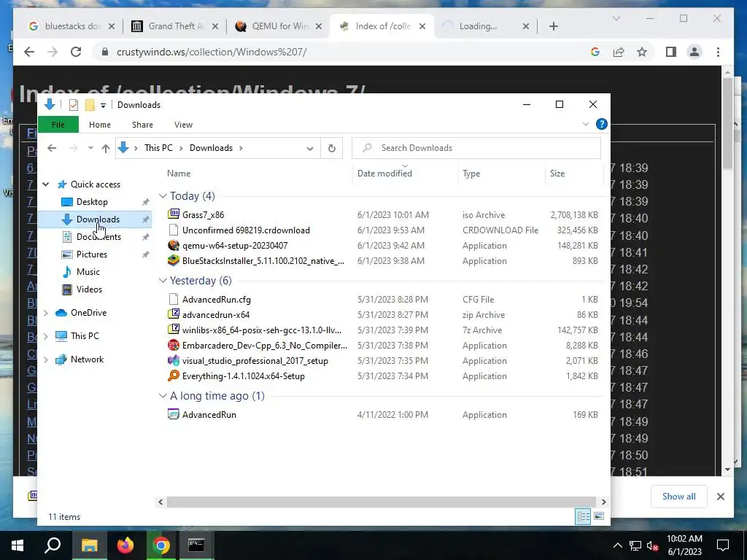Open the address bar history dropdown
Viewport: 747px width, 560px height.
click(309, 148)
